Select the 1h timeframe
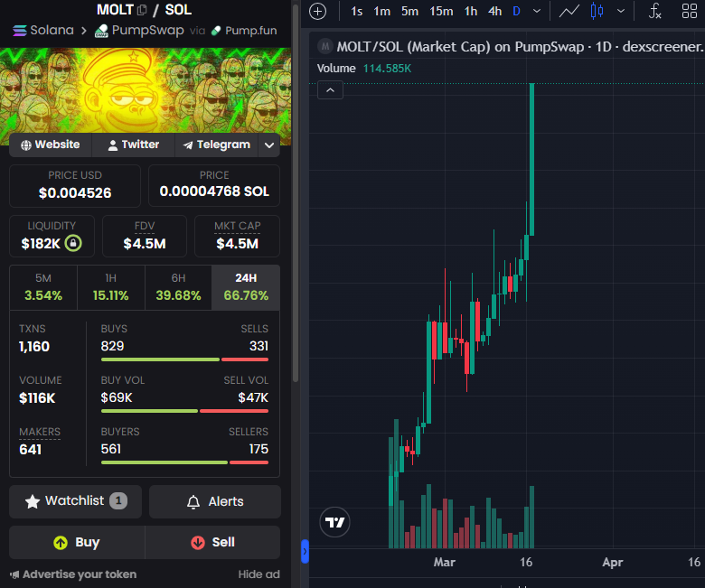 (x=471, y=11)
